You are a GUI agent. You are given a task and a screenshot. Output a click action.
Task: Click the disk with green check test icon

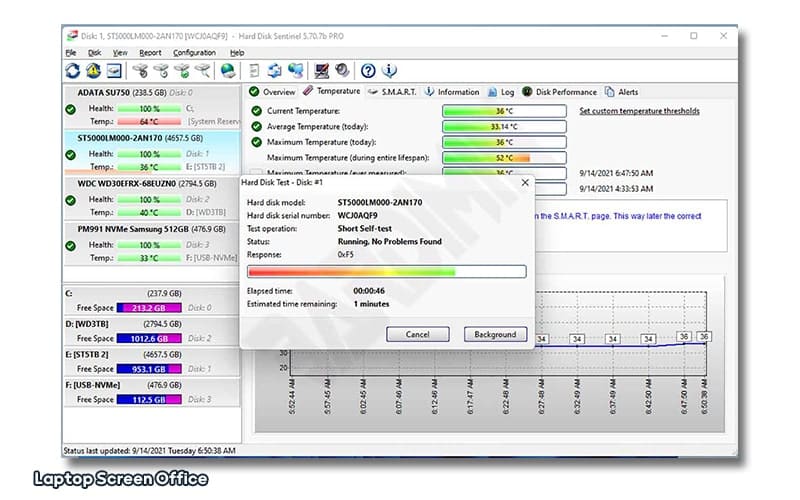click(182, 70)
